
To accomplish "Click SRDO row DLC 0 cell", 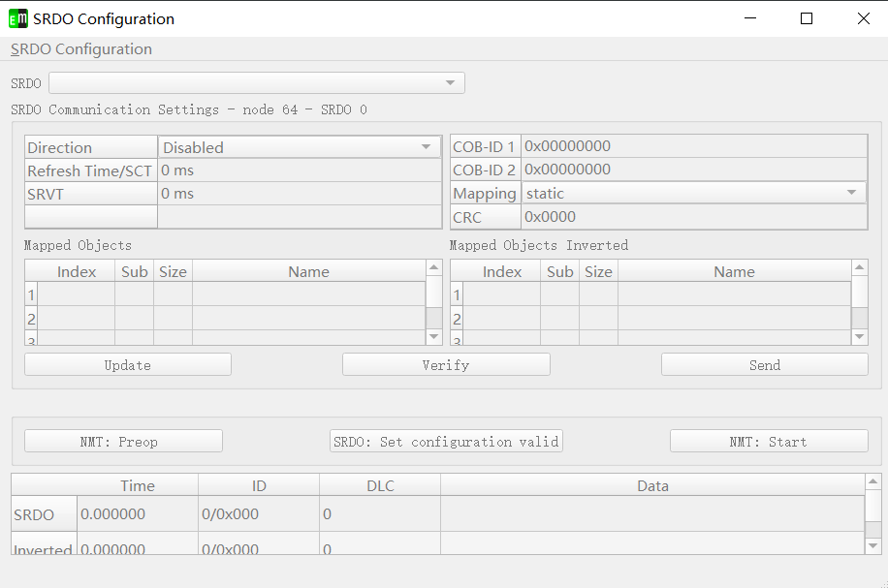I will click(x=380, y=513).
